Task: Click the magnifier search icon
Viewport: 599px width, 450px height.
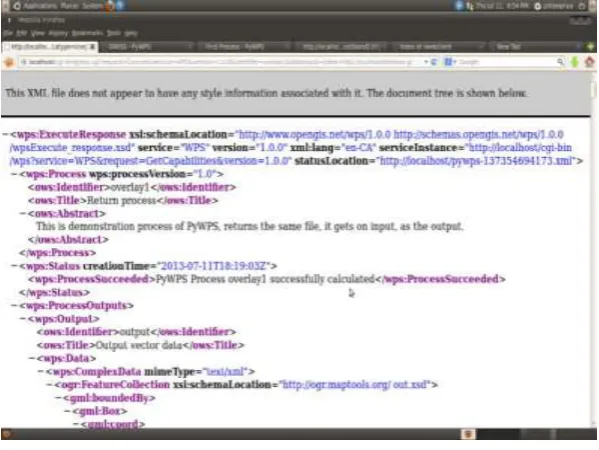Action: pos(560,62)
